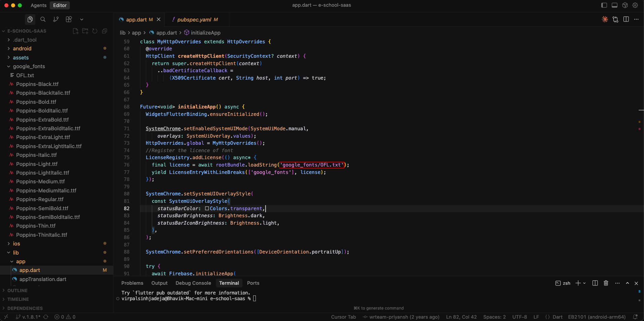Open the Debug Console panel

click(x=193, y=283)
